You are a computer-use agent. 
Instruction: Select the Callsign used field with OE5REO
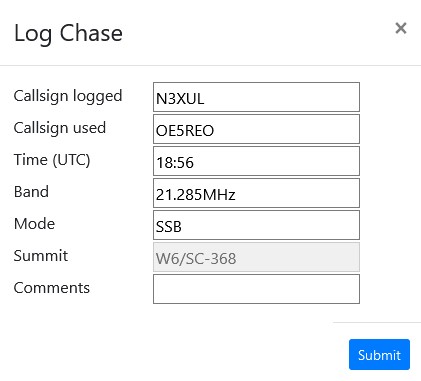pyautogui.click(x=256, y=129)
